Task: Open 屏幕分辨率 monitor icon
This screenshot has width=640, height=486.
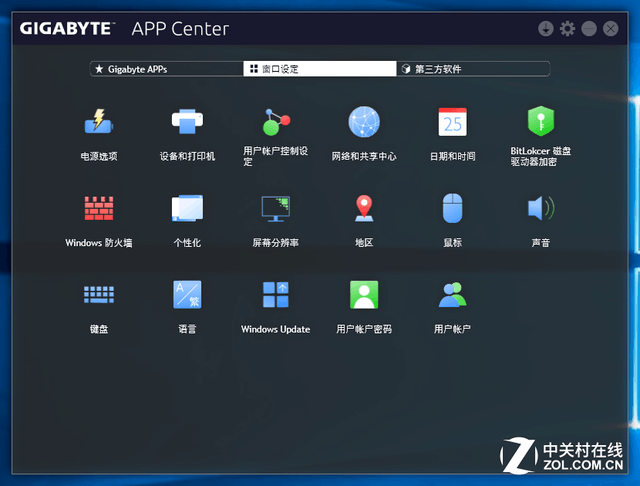Action: [276, 209]
